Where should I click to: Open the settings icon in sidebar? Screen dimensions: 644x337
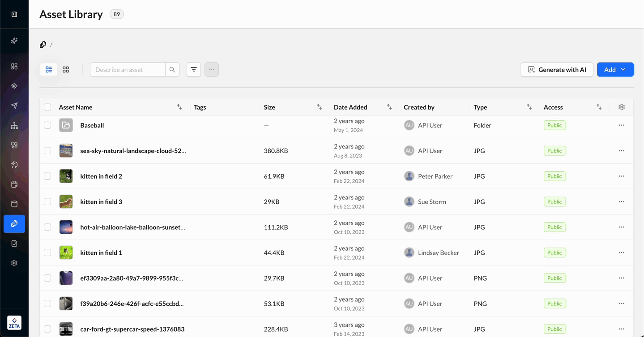click(x=14, y=263)
